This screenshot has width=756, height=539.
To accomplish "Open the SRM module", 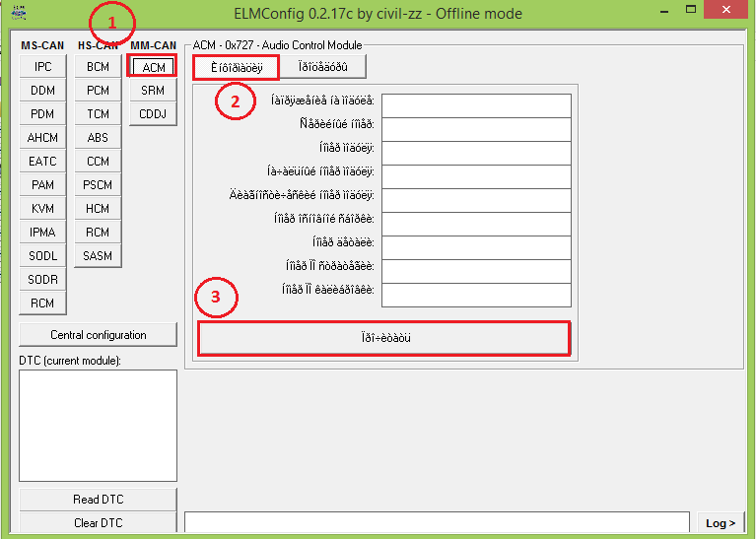I will (153, 91).
